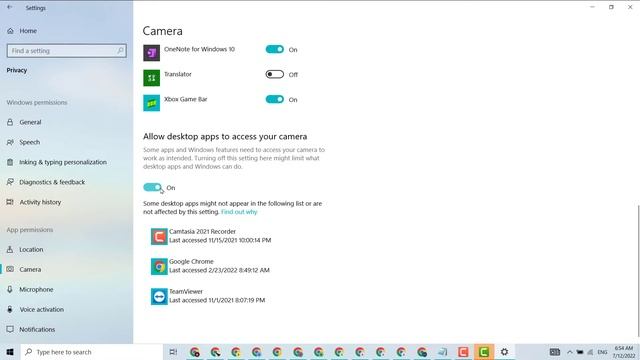The width and height of the screenshot is (640, 360).
Task: Restore down the Settings window
Action: 611,7
